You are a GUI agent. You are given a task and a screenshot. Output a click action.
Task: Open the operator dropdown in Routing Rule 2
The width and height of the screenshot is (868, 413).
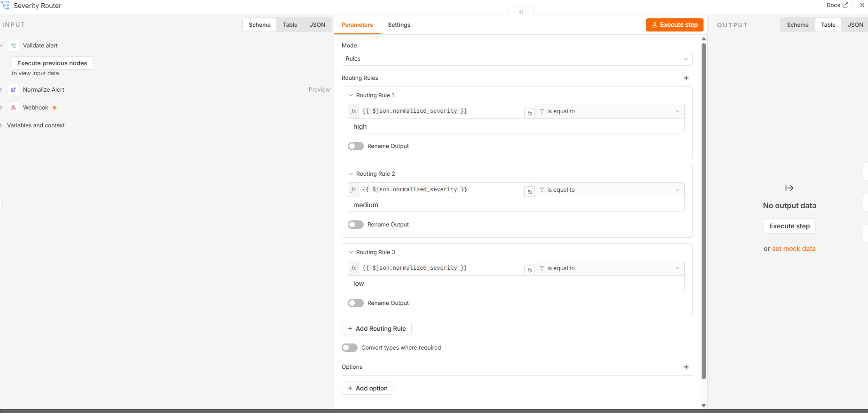(610, 190)
